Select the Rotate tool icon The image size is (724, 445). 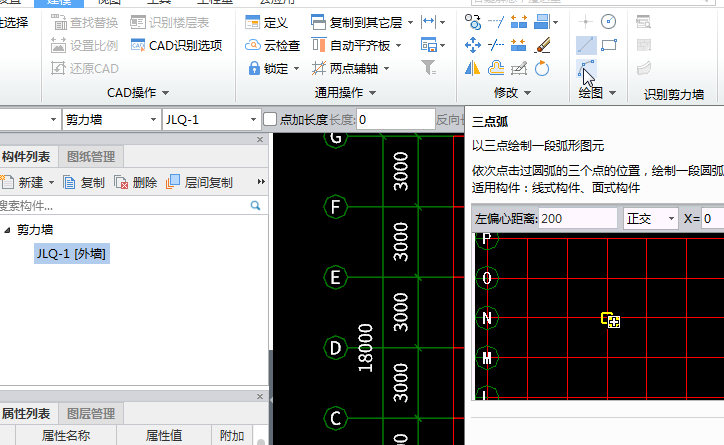click(x=542, y=69)
